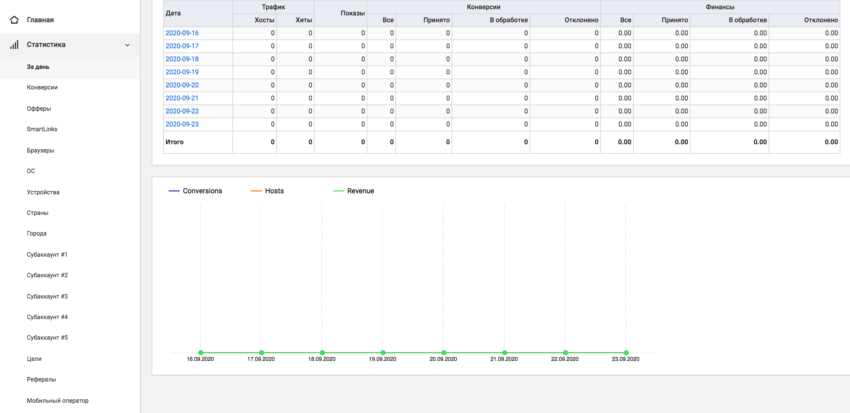This screenshot has width=850, height=413.
Task: Click the Трафик group header
Action: coord(273,7)
